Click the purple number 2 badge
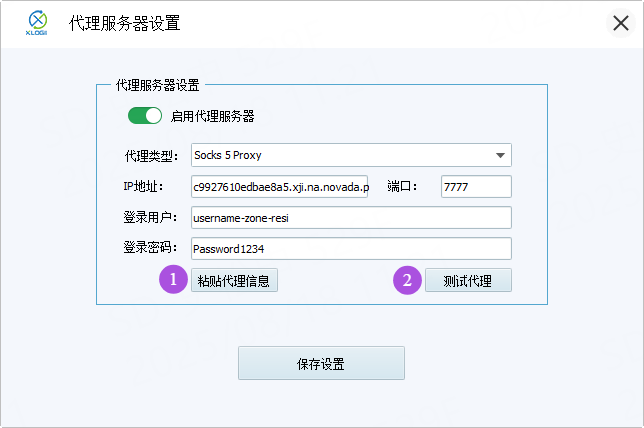 407,280
